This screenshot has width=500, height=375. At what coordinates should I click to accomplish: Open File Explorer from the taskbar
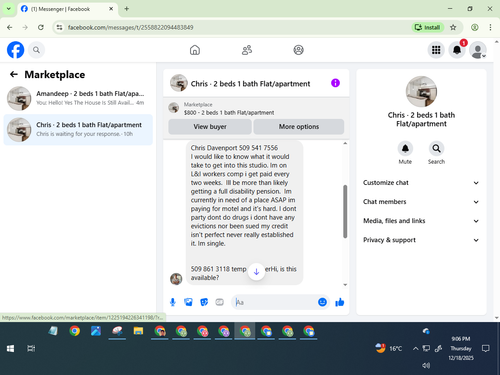[138, 331]
